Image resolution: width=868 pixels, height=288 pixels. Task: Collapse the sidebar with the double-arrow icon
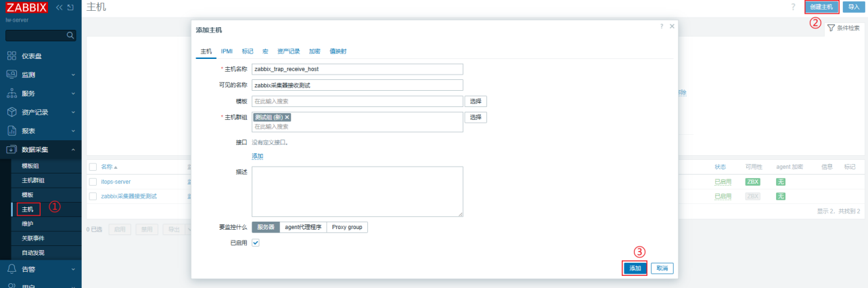(x=59, y=7)
